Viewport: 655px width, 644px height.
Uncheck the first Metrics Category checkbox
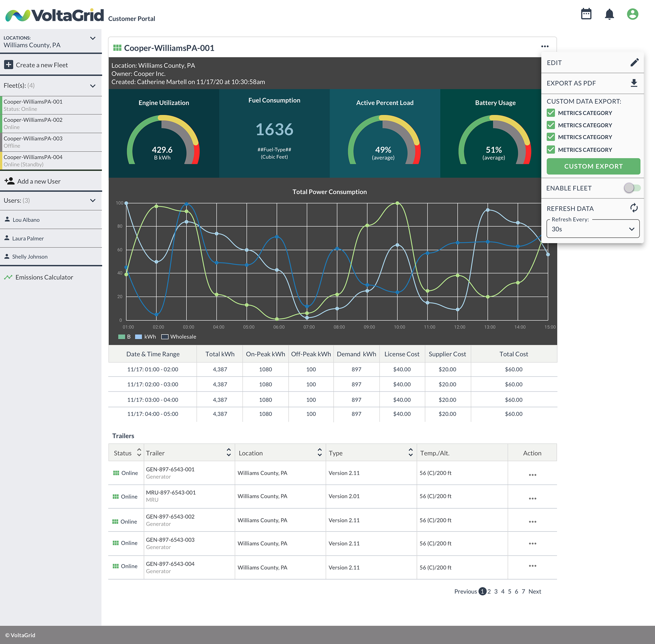tap(551, 113)
